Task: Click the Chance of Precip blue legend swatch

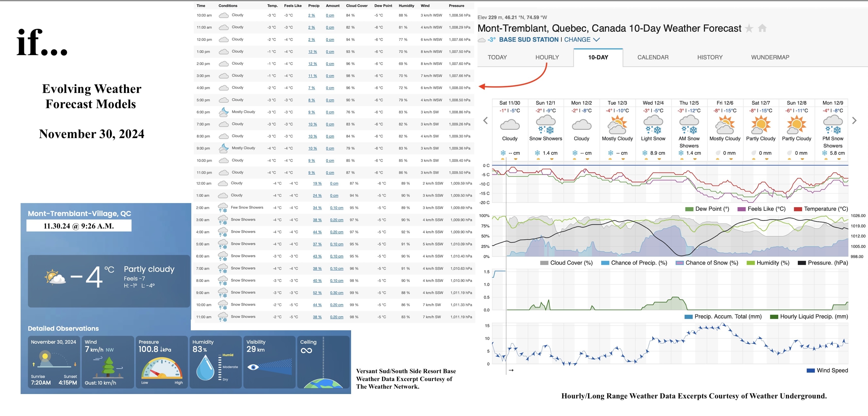Action: (605, 263)
